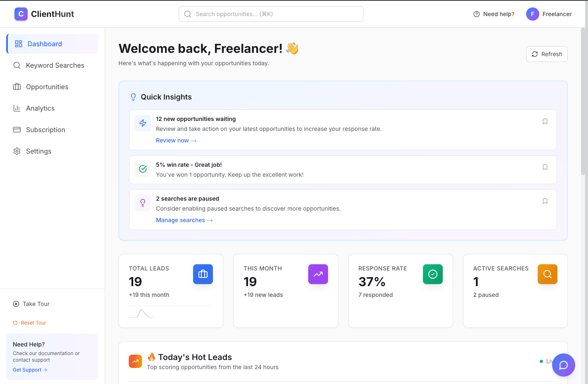Viewport: 588px width, 384px height.
Task: Open the Keyword Searches sidebar icon
Action: tap(17, 65)
